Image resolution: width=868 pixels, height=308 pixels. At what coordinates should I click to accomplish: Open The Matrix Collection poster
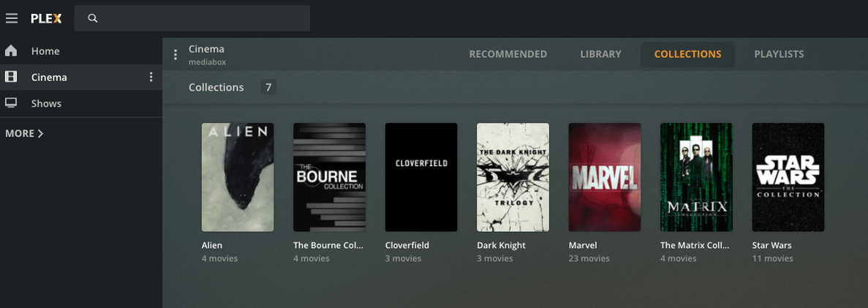[696, 177]
